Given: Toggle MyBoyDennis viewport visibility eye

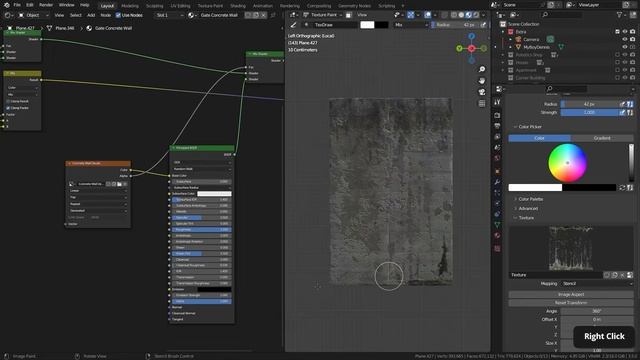Looking at the screenshot, I should (x=625, y=47).
